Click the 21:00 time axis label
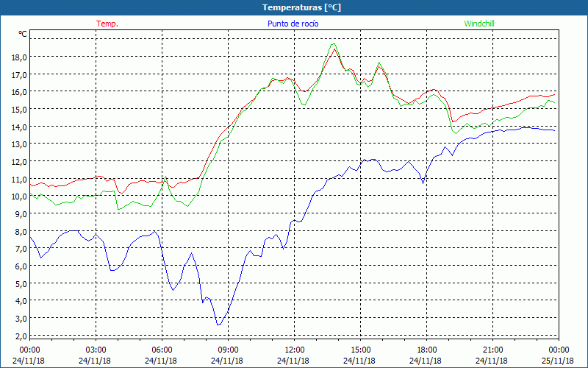The width and height of the screenshot is (588, 368). 492,350
